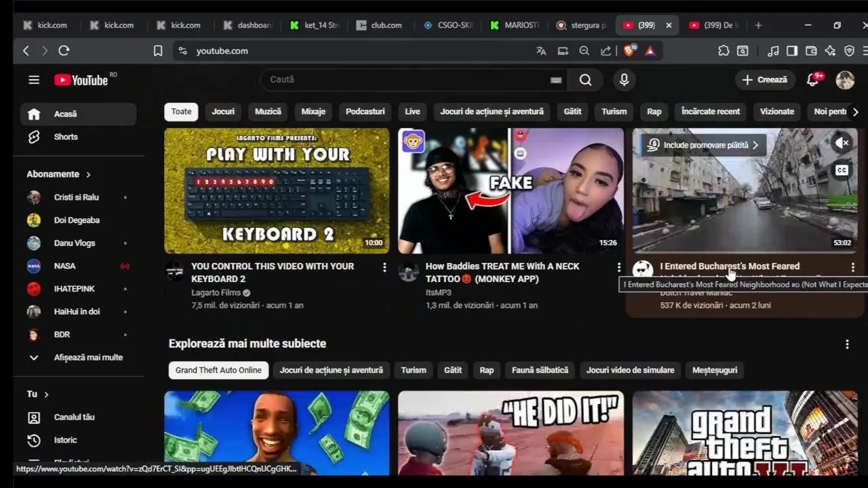The width and height of the screenshot is (868, 488).
Task: Bookmark this page icon in address bar
Action: click(x=158, y=51)
